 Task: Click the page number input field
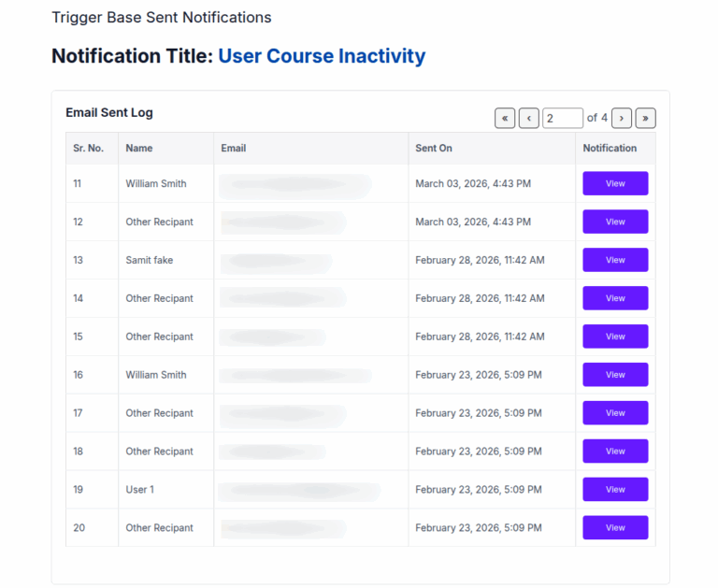point(562,118)
